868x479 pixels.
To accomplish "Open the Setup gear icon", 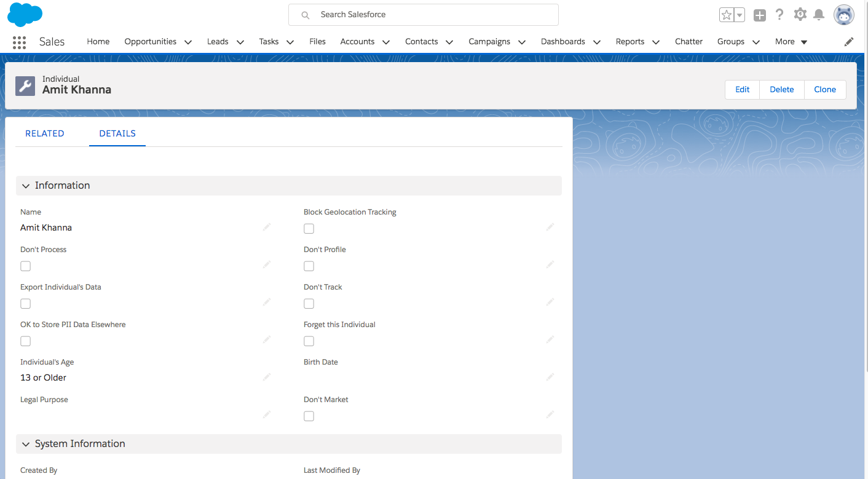I will tap(800, 15).
